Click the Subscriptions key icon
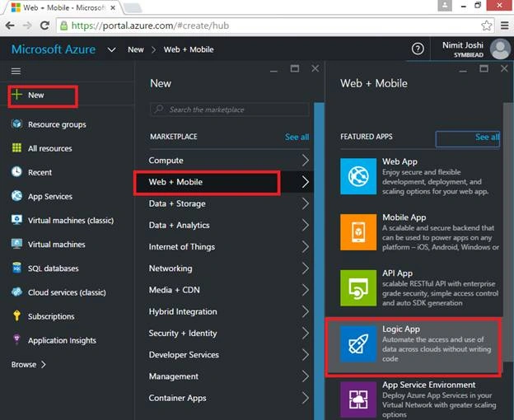Screen dimensions: 514x420 coord(16,315)
